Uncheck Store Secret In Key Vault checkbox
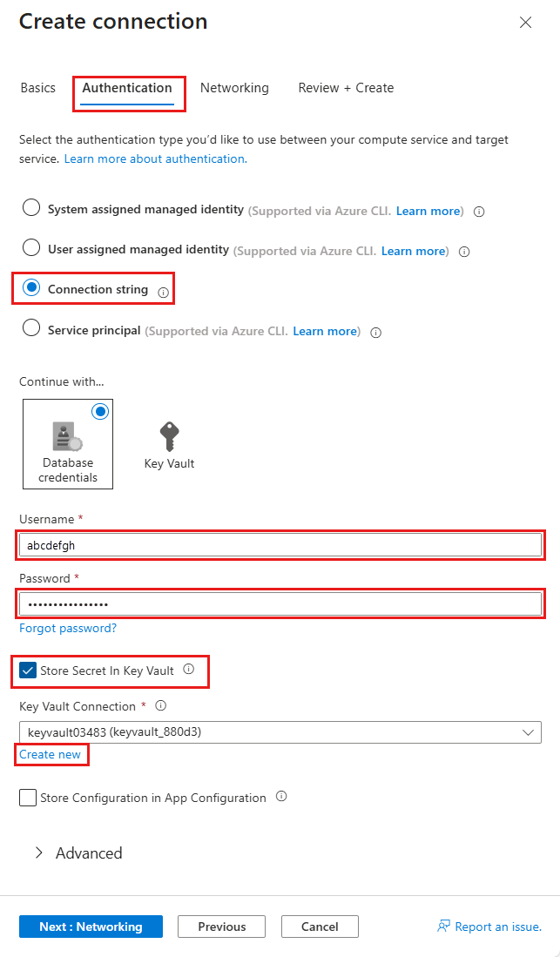 click(x=28, y=671)
